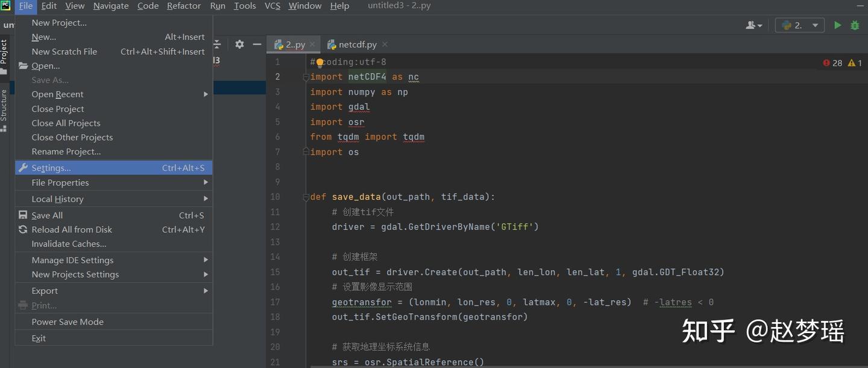Open the user account dropdown icon

753,25
